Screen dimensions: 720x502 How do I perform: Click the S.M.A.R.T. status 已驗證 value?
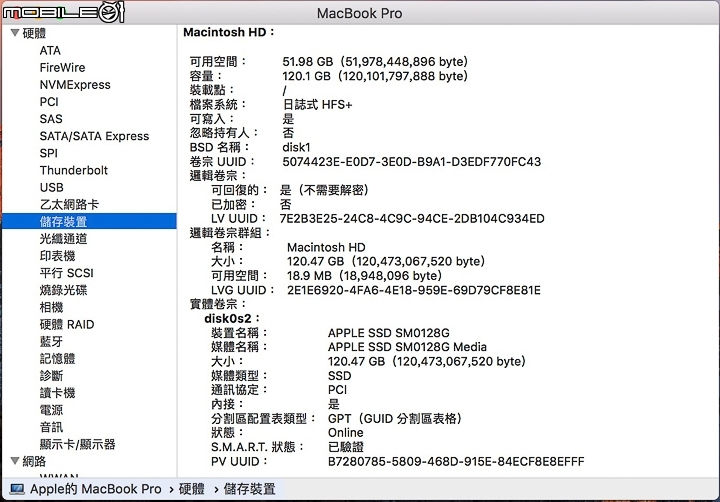[x=346, y=447]
